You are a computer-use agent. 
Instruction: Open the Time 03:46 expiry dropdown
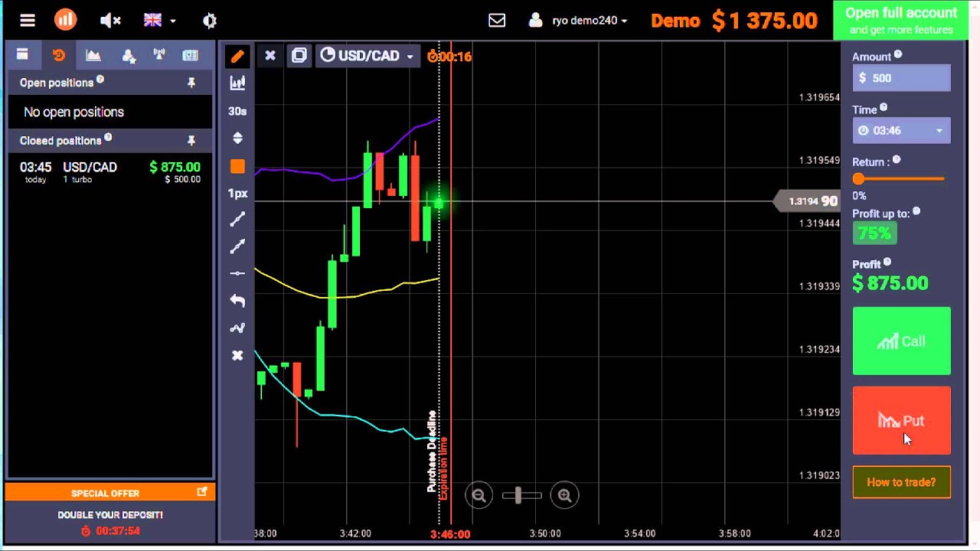[x=901, y=131]
